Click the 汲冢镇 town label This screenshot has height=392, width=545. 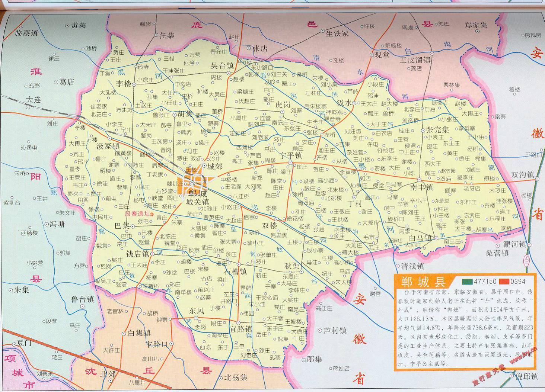click(x=108, y=146)
